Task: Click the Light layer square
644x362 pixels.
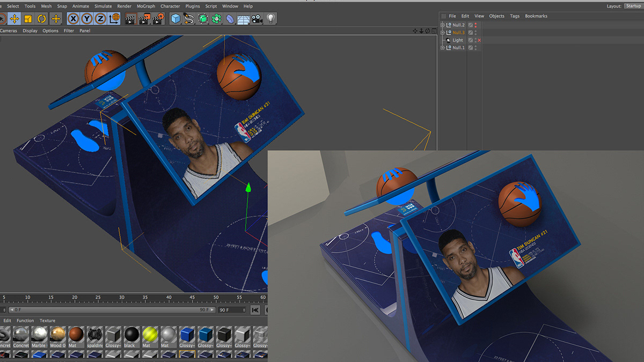Action: pos(471,40)
